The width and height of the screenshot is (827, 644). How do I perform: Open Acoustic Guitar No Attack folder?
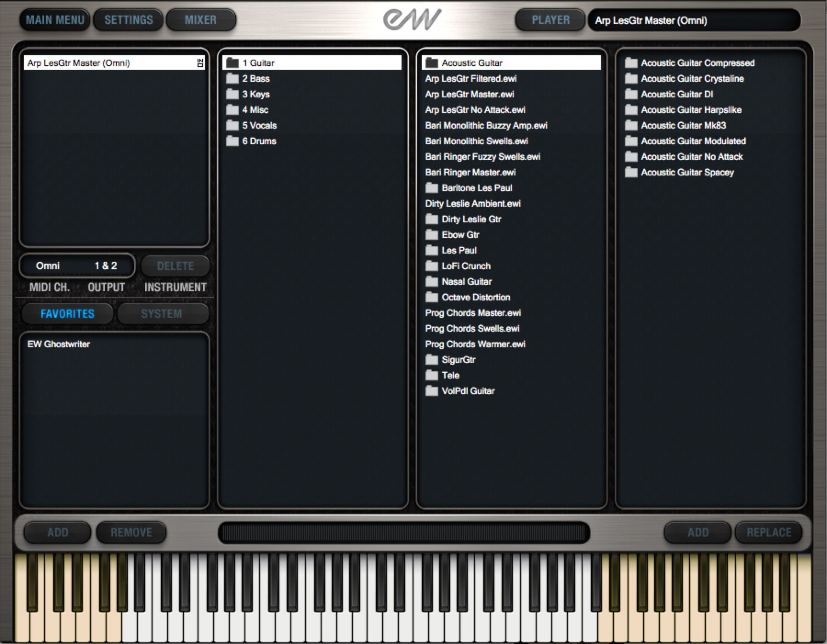(684, 157)
